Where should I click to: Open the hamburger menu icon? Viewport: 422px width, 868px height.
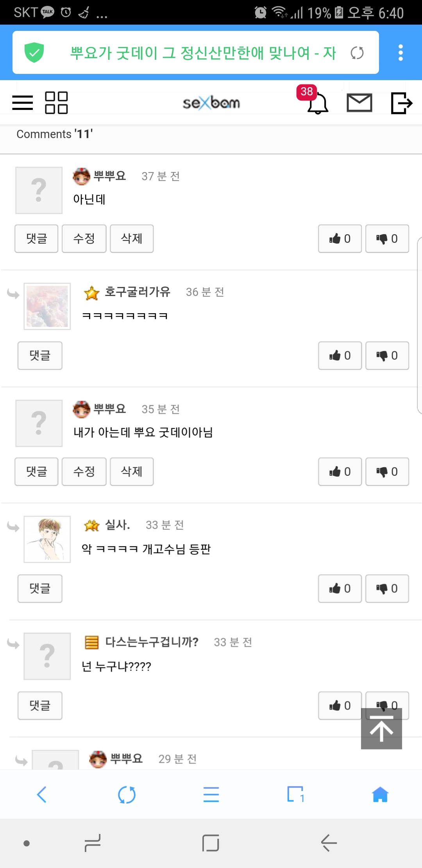click(x=23, y=103)
